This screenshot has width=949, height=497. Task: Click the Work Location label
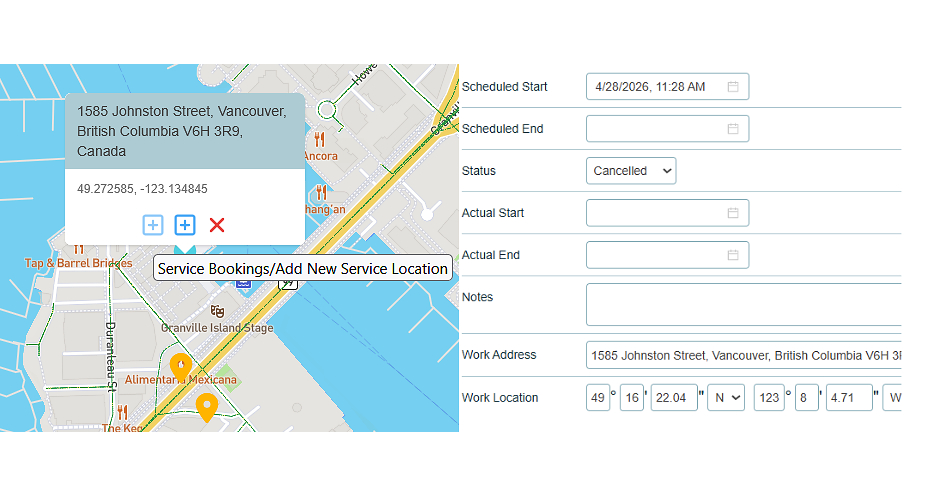coord(500,398)
